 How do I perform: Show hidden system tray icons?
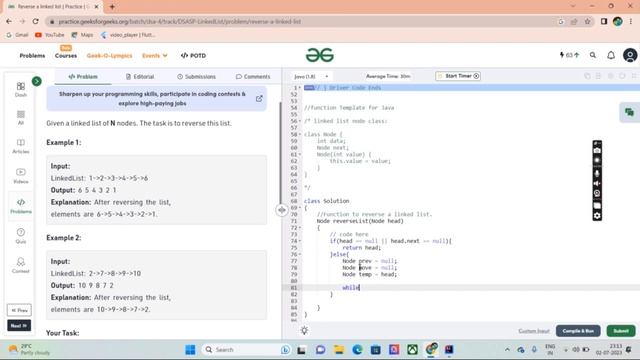click(507, 350)
